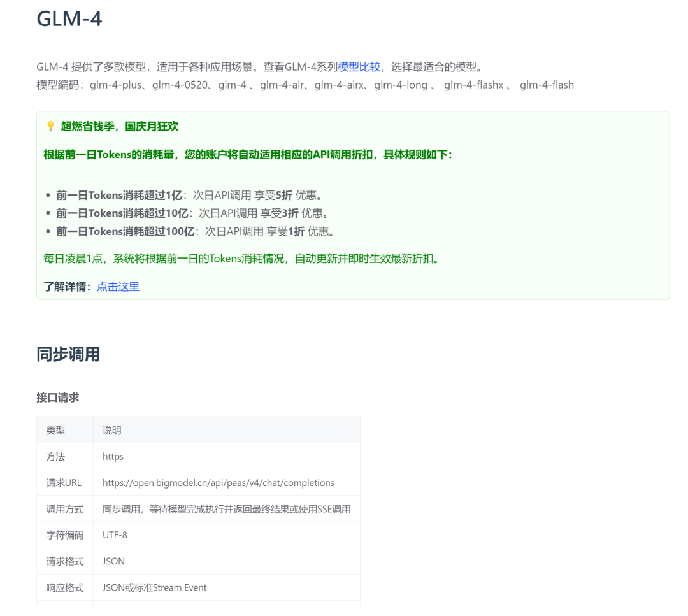Click the 了解详情 label

[x=67, y=287]
